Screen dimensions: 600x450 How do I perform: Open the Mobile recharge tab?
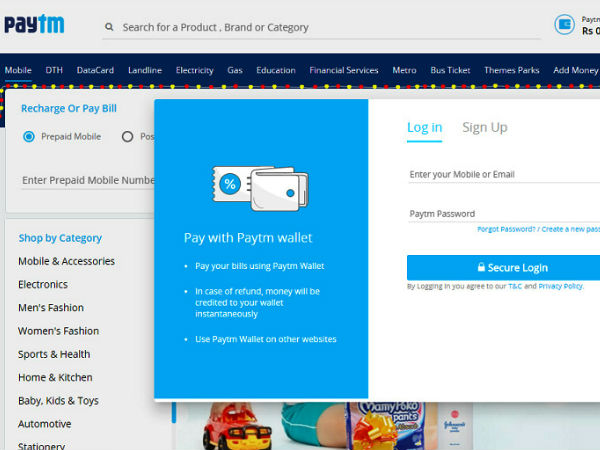[x=18, y=70]
